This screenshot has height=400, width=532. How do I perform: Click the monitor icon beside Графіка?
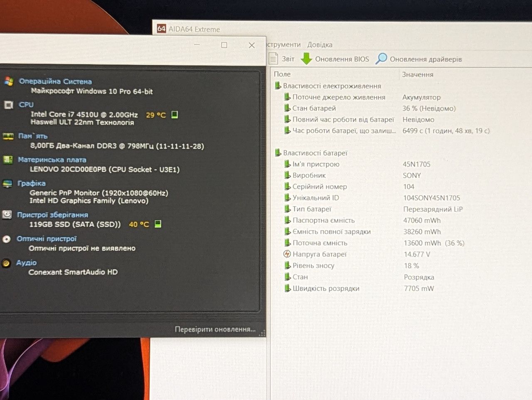click(7, 183)
